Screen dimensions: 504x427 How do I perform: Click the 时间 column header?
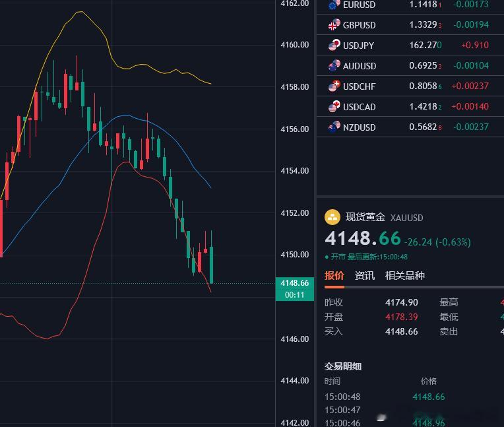coord(332,381)
